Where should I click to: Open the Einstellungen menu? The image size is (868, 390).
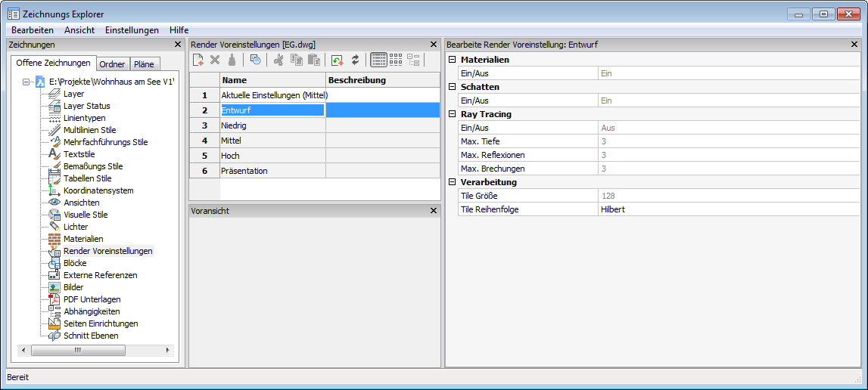(x=132, y=30)
